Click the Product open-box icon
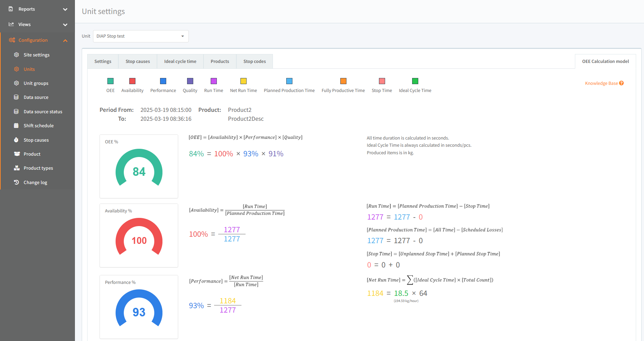Viewport: 644px width, 341px height. point(17,154)
